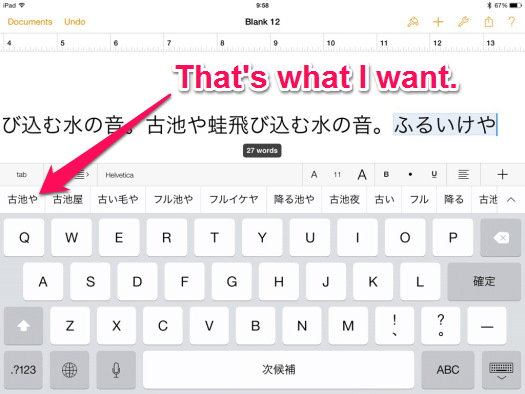The image size is (525, 394).
Task: Tap the plus button in format bar
Action: [503, 175]
